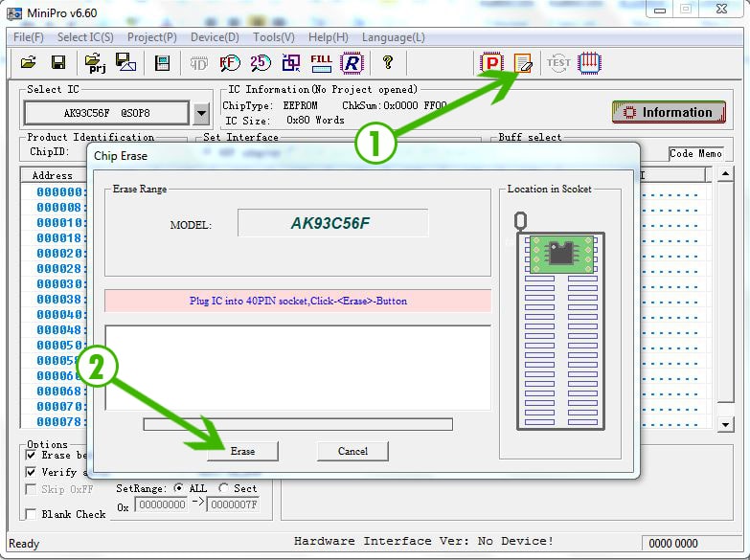Click the erase progress bar

298,424
